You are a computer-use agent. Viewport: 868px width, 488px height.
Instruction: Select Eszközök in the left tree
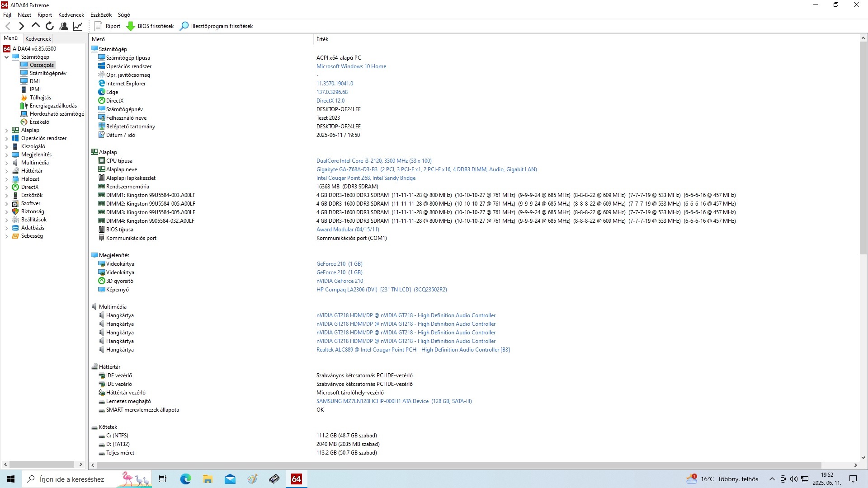[x=32, y=195]
